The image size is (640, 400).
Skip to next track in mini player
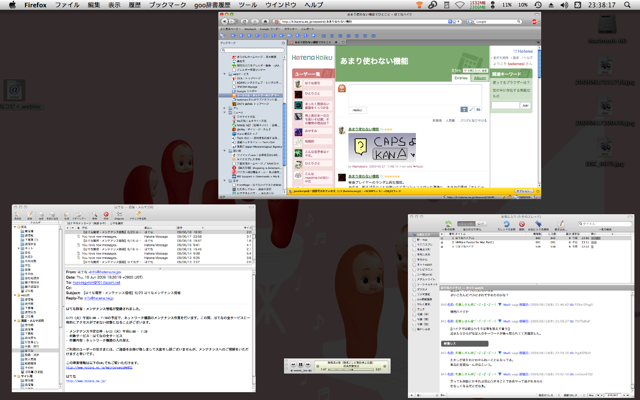pos(309,364)
